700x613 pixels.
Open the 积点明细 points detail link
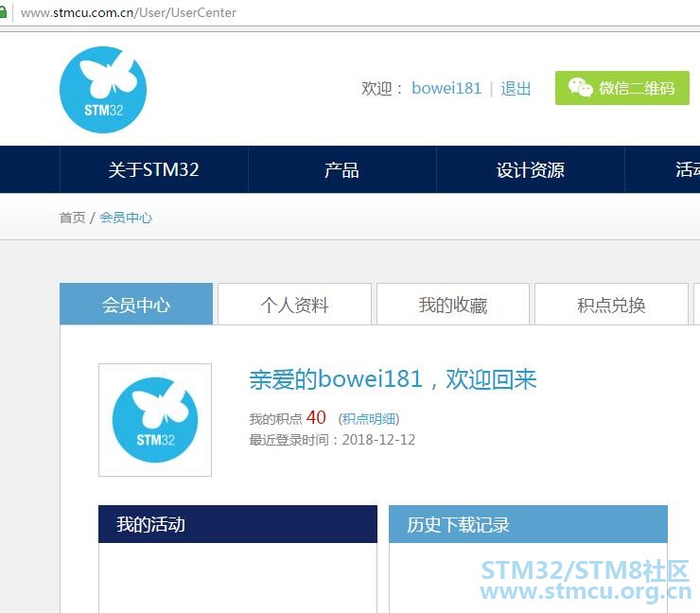click(369, 419)
